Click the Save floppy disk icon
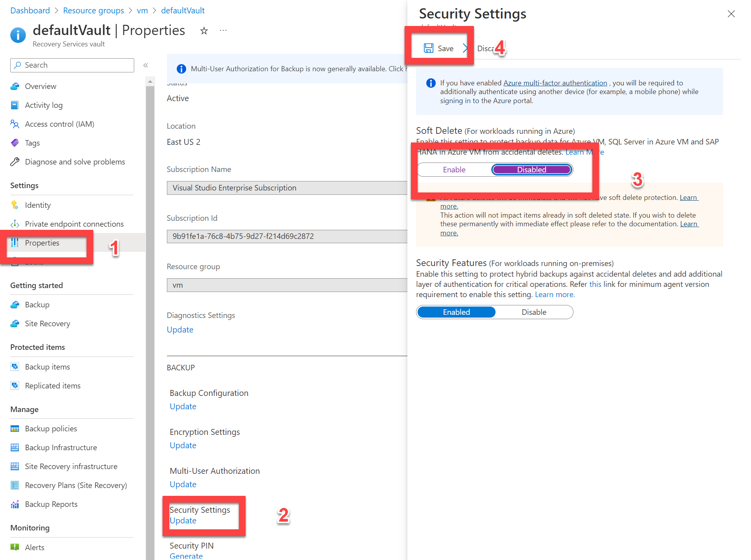 pyautogui.click(x=428, y=48)
